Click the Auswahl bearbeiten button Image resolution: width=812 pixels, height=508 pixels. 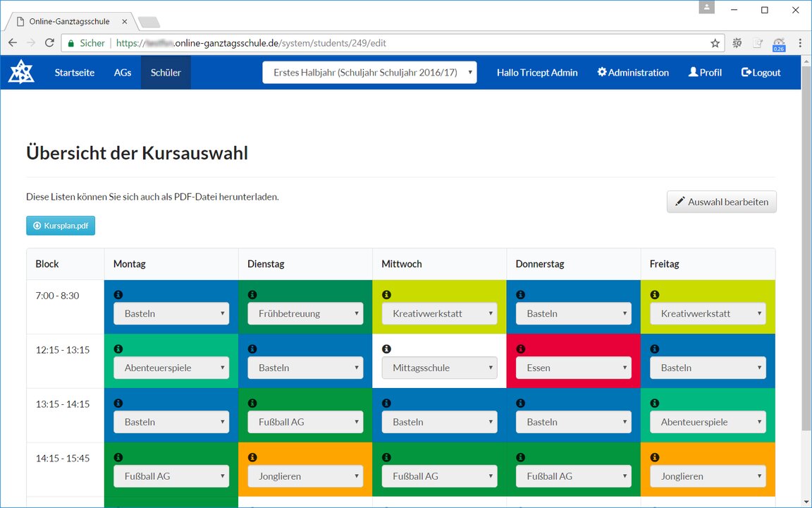[721, 202]
